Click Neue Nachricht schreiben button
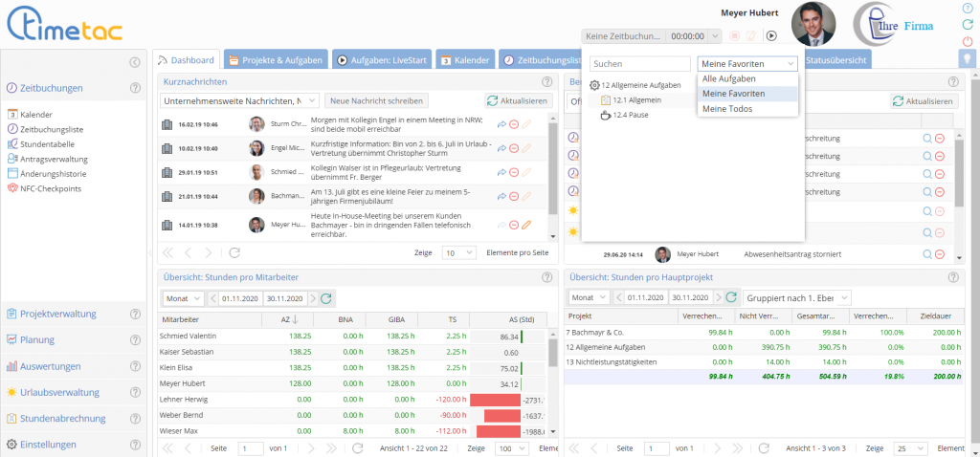Screen dimensions: 980x457 pyautogui.click(x=375, y=101)
